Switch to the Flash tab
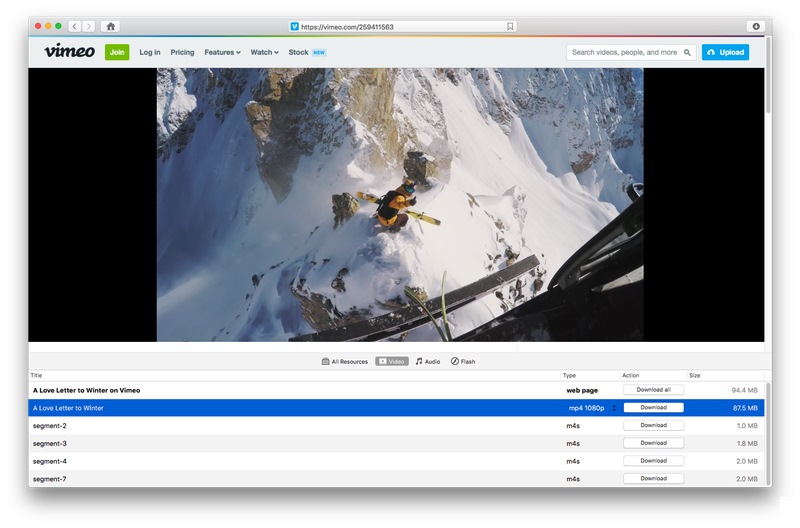This screenshot has height=528, width=800. (x=463, y=361)
